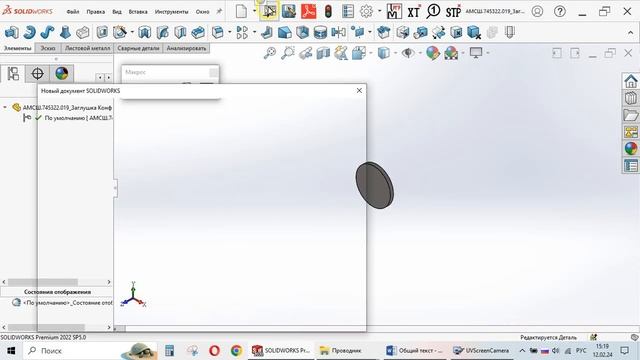Click the Boundary Boss/Base tool icon
640x360 pixels.
coord(83,32)
